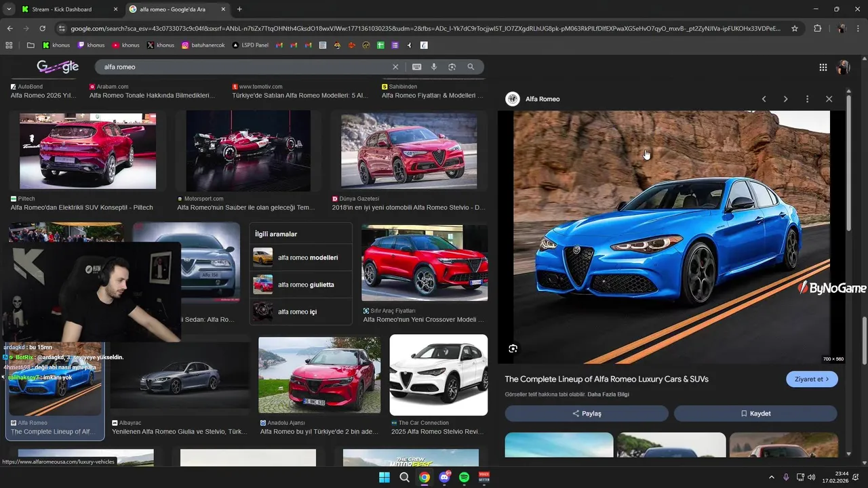The width and height of the screenshot is (868, 488).
Task: Click the large blue Giulia preview image
Action: tap(671, 237)
